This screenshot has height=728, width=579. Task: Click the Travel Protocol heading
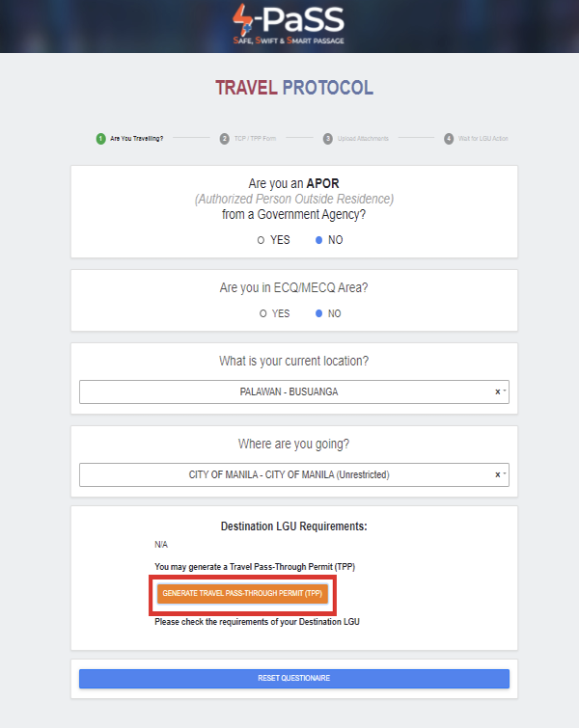(294, 88)
